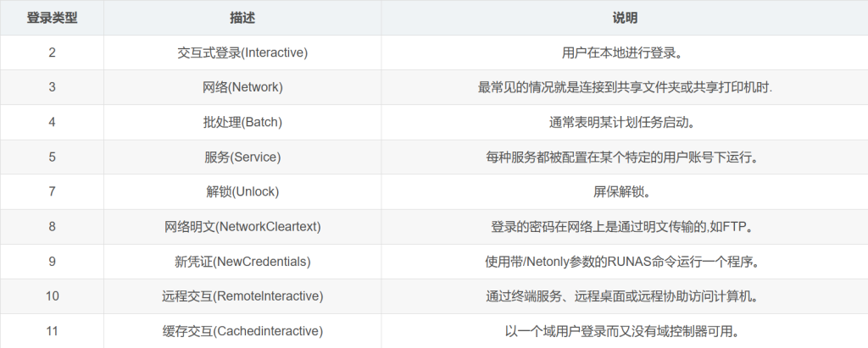
Task: Select the 交互式登录(Interactive) cell
Action: (x=242, y=52)
